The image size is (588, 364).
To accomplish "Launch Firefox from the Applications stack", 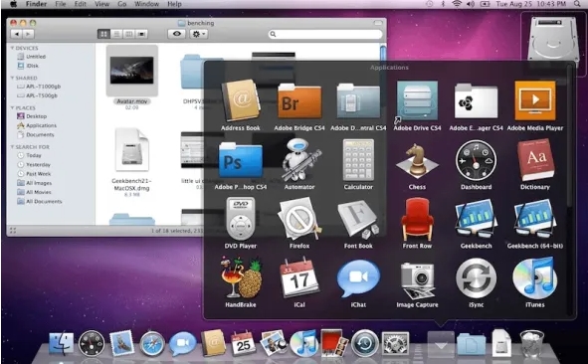I will [299, 219].
